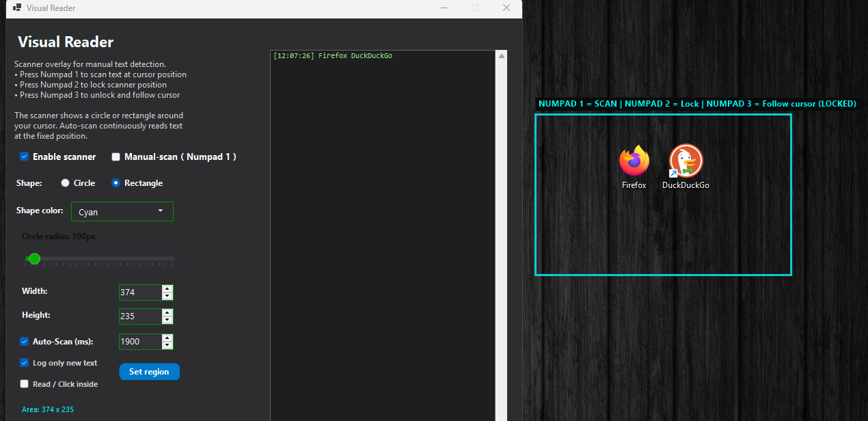
Task: Uncheck Log only new text
Action: pyautogui.click(x=24, y=362)
